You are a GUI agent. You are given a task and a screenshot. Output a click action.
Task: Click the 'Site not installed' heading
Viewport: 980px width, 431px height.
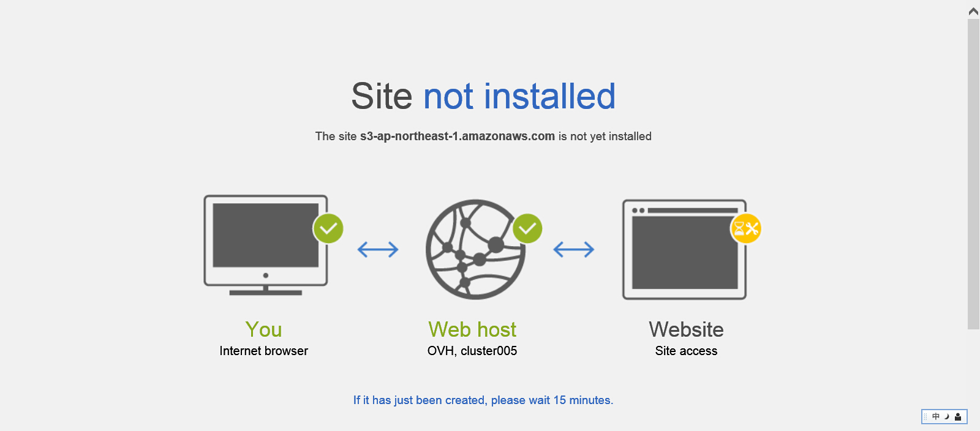click(x=483, y=96)
